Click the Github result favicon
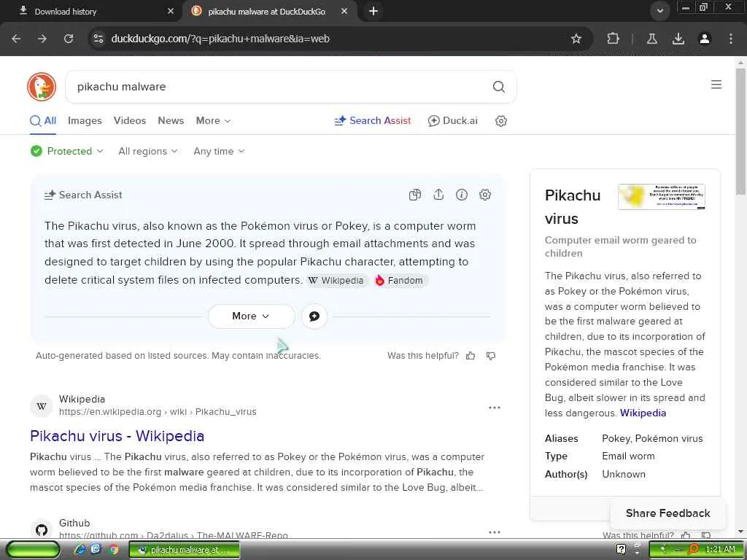This screenshot has height=560, width=747. click(42, 530)
